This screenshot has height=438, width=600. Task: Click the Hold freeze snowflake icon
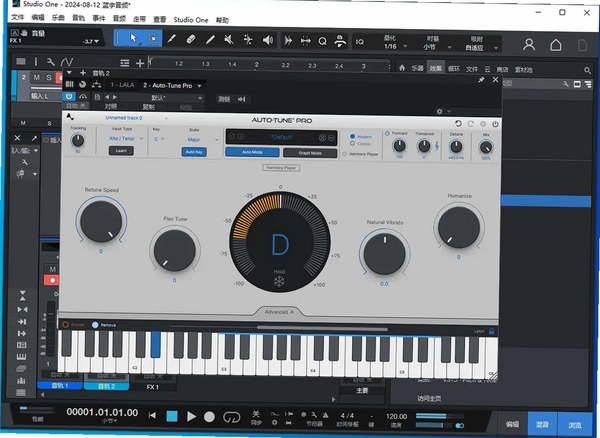[x=279, y=282]
